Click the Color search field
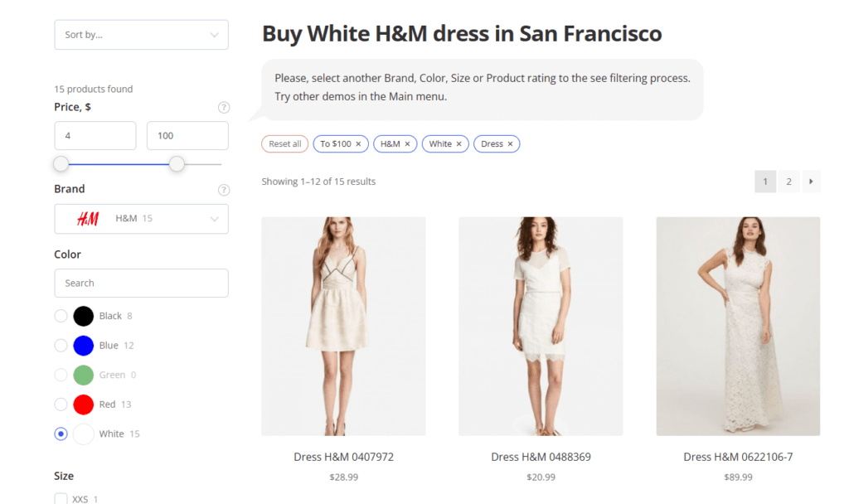The image size is (849, 504). [x=141, y=283]
